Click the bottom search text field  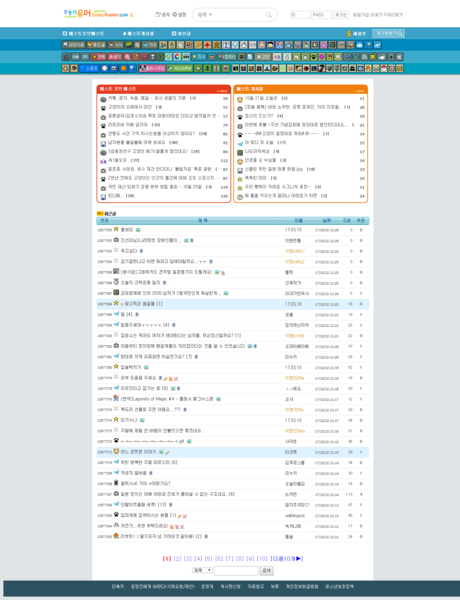(236, 571)
